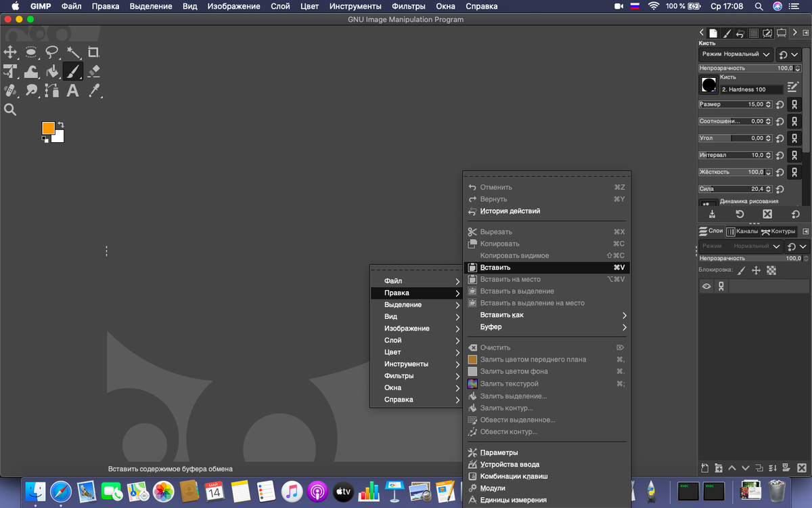Toggle layer visibility eye icon
The image size is (812, 508).
point(706,287)
